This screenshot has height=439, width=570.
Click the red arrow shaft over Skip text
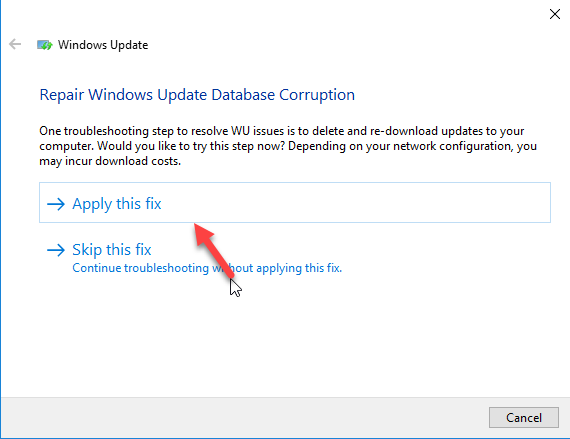[222, 260]
